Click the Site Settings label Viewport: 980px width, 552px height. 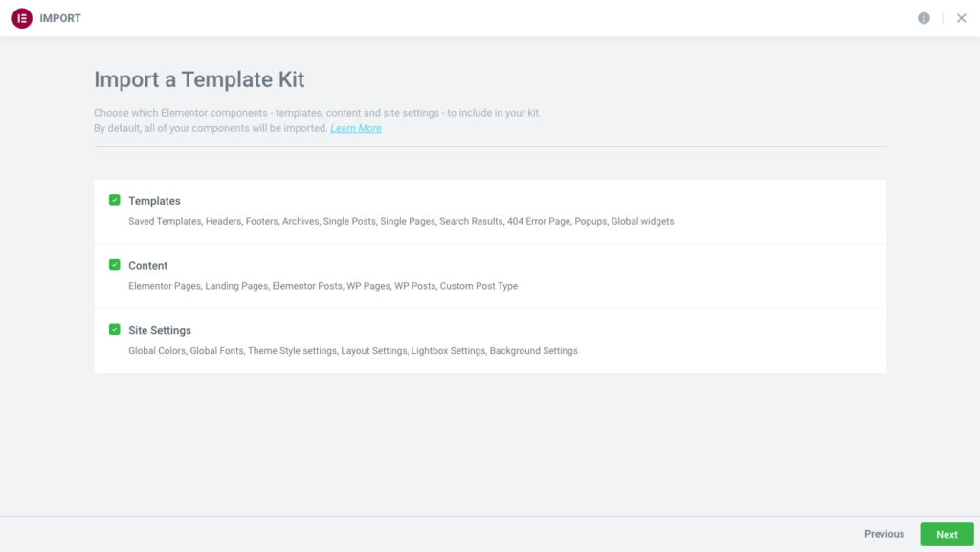(x=160, y=330)
